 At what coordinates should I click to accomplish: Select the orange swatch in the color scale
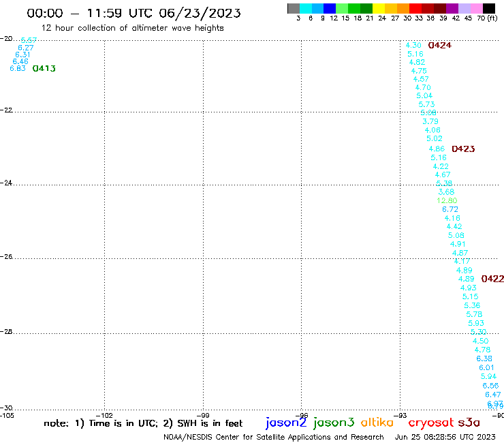[403, 8]
